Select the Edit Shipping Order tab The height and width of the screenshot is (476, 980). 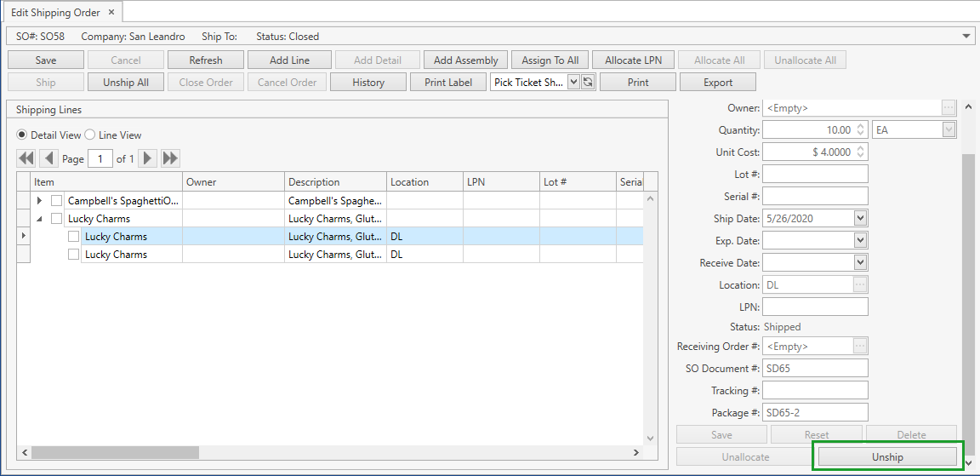(55, 13)
